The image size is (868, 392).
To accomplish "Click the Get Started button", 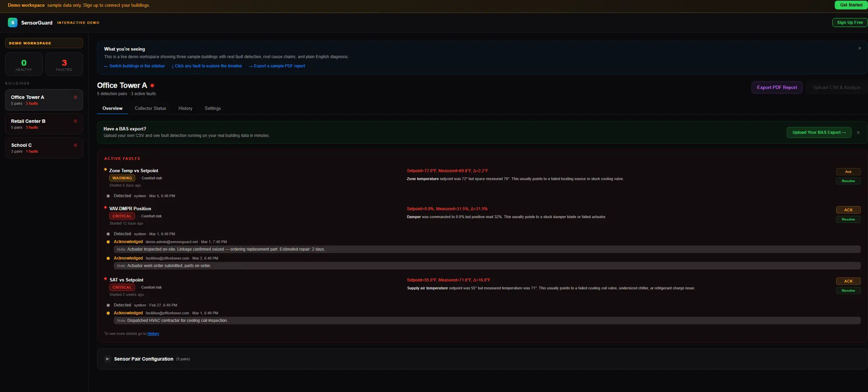I will (851, 5).
